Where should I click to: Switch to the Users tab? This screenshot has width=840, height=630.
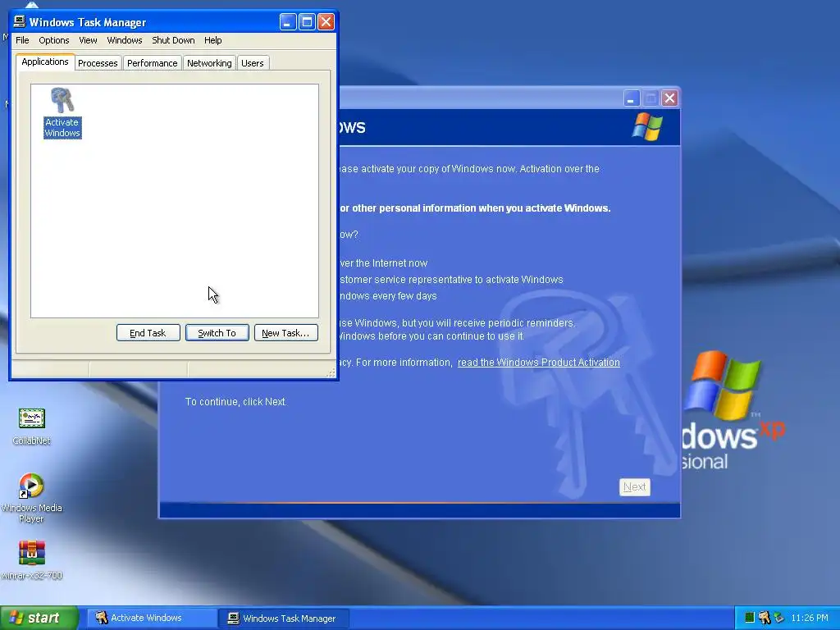pyautogui.click(x=253, y=63)
